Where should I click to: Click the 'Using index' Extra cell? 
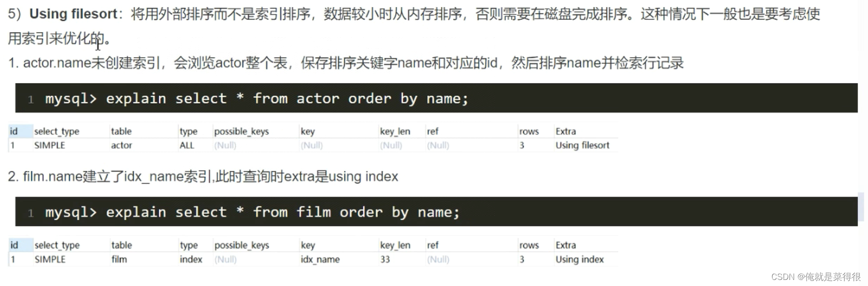tap(580, 259)
